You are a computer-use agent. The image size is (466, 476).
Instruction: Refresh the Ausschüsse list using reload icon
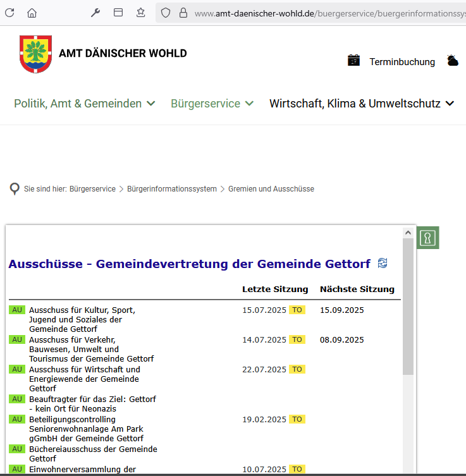click(383, 263)
